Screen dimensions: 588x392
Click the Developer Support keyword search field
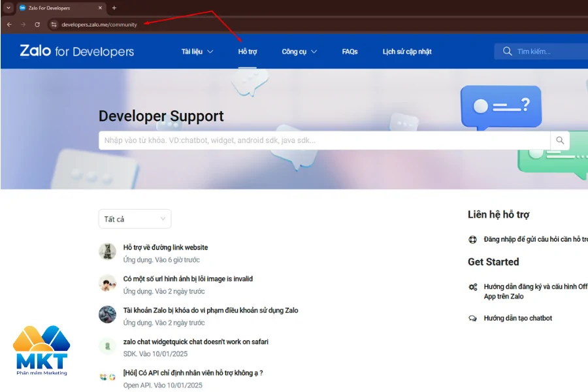pos(324,140)
